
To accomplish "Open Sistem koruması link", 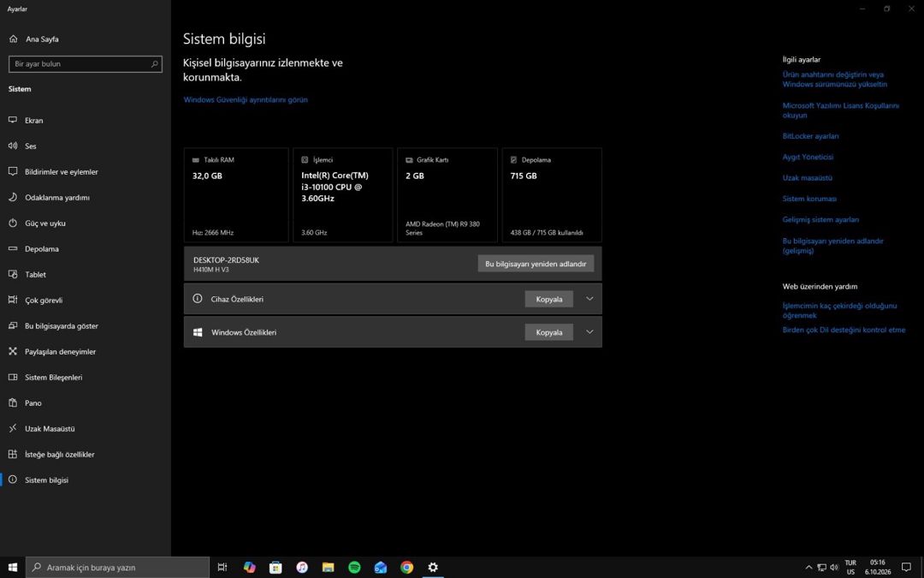I will pyautogui.click(x=809, y=199).
